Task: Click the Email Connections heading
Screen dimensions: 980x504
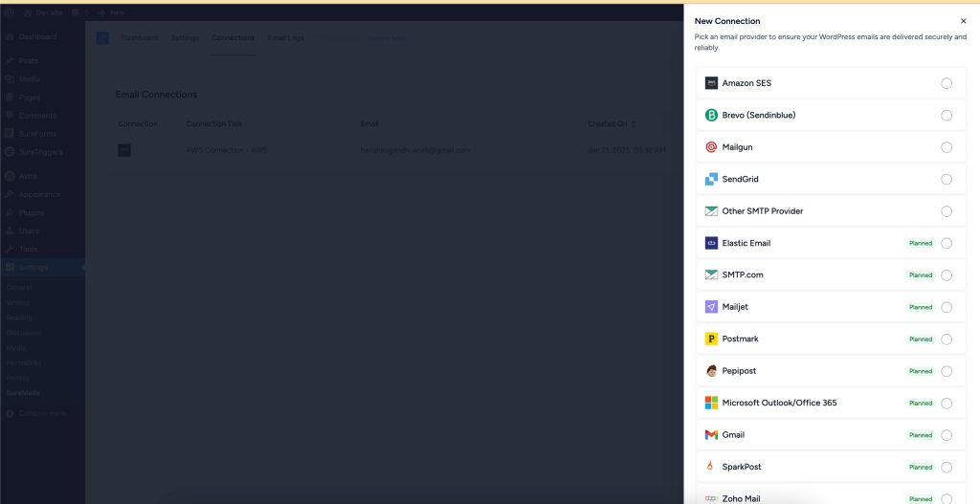Action: click(156, 95)
